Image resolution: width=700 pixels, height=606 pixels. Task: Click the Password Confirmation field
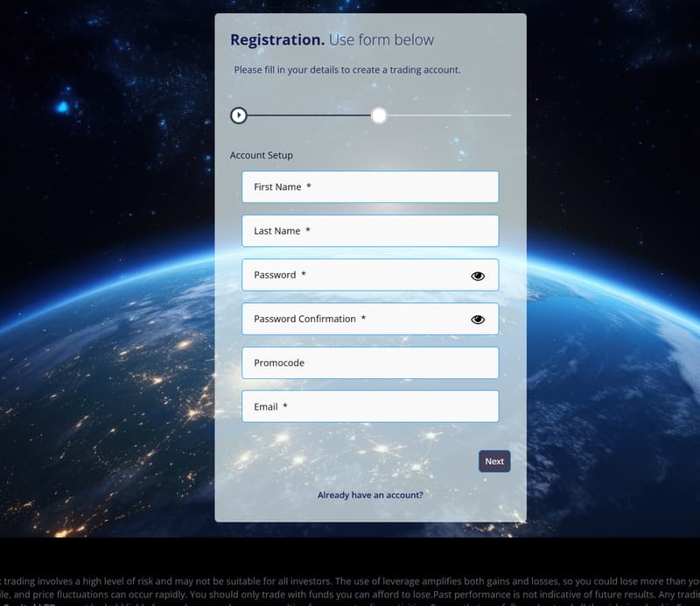coord(370,319)
